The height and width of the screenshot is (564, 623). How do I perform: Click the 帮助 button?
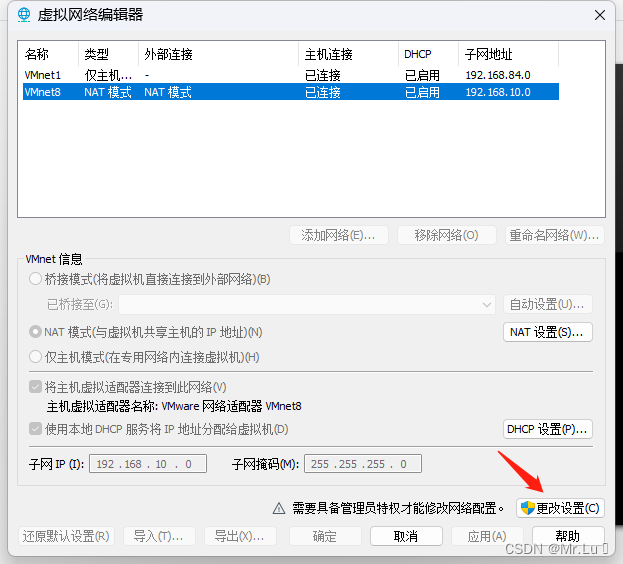tap(568, 536)
